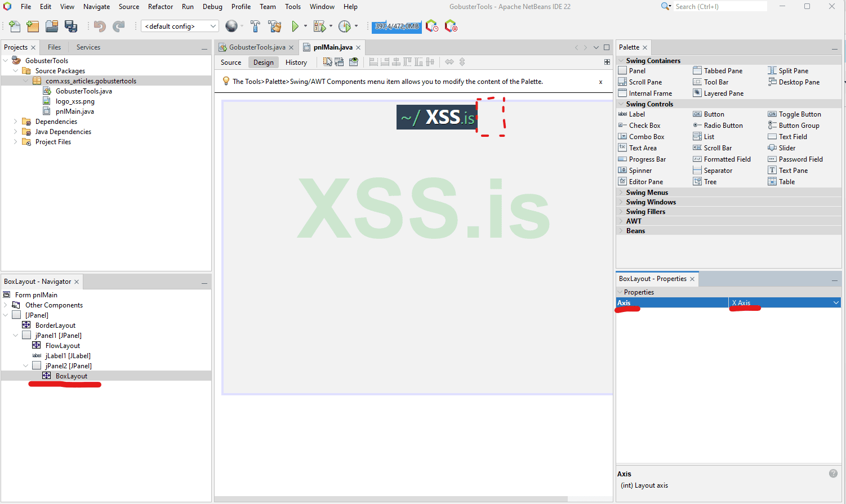Switch to the Files tab
846x504 pixels.
(54, 47)
